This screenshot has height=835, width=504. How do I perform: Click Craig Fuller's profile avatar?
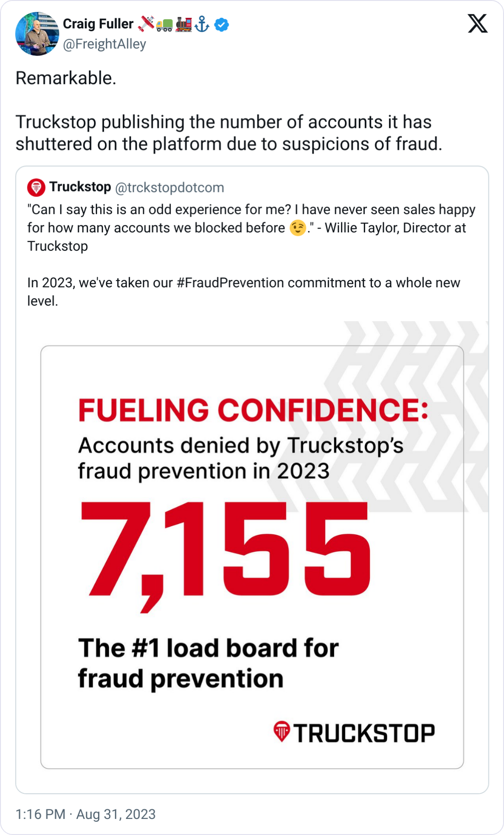(37, 34)
